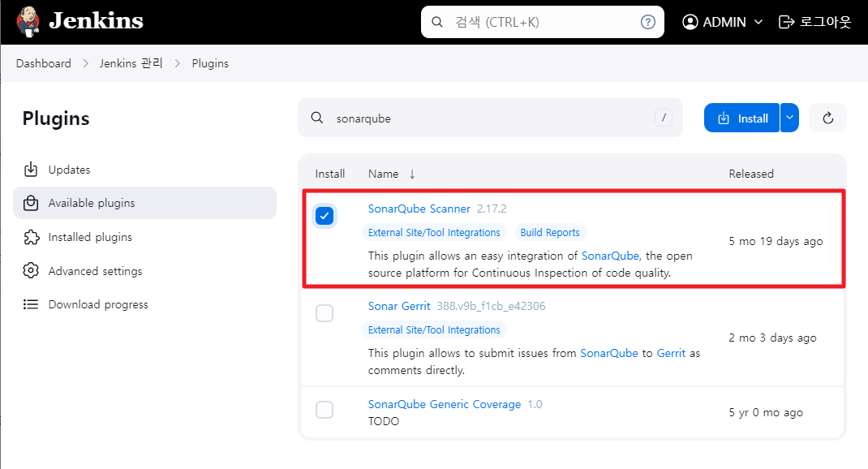Click the refresh plugin list icon button
The width and height of the screenshot is (868, 469).
(827, 118)
